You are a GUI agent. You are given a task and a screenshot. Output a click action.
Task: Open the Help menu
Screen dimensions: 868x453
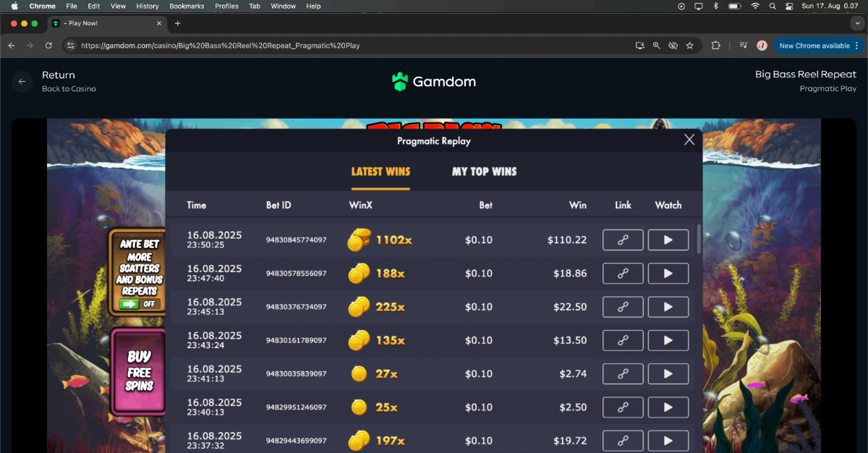[313, 6]
